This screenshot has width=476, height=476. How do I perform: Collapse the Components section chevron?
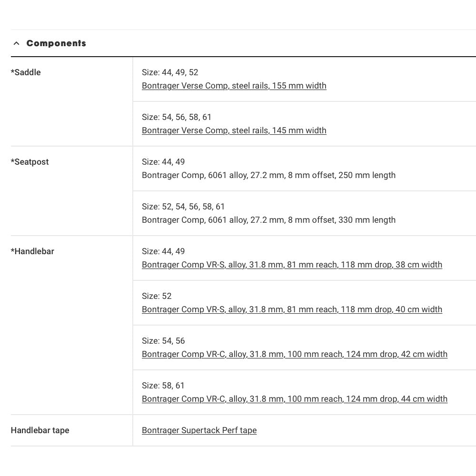[17, 43]
